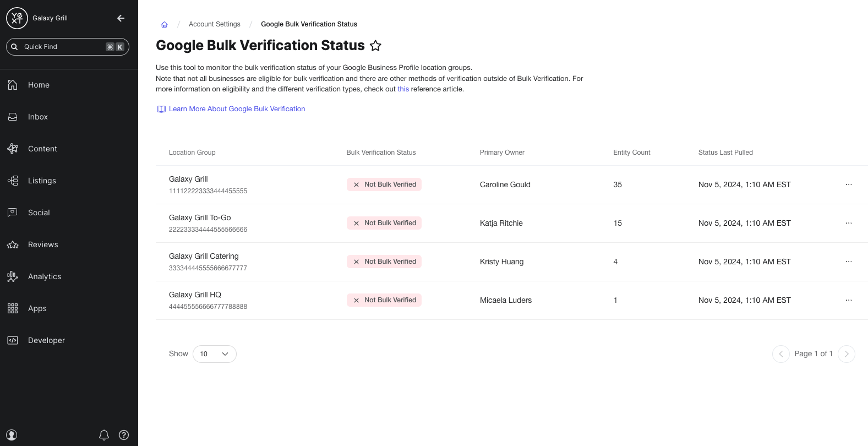
Task: Click primary owner Katja Ritchie
Action: point(501,223)
